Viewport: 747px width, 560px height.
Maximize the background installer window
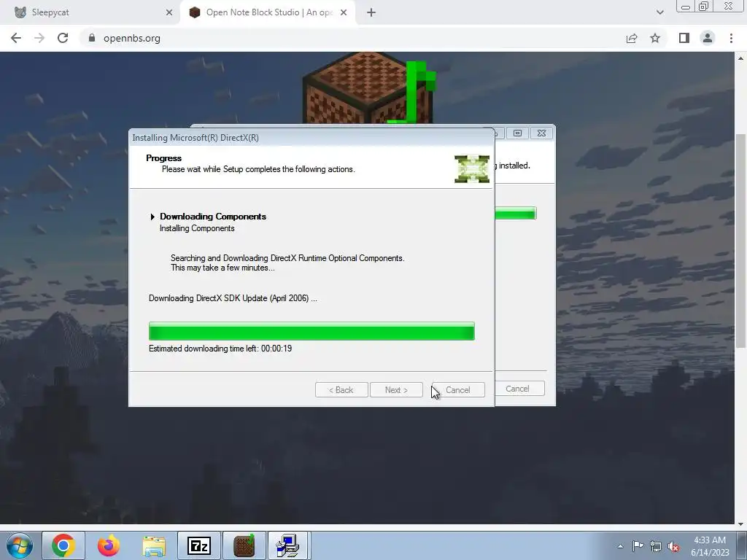point(517,133)
